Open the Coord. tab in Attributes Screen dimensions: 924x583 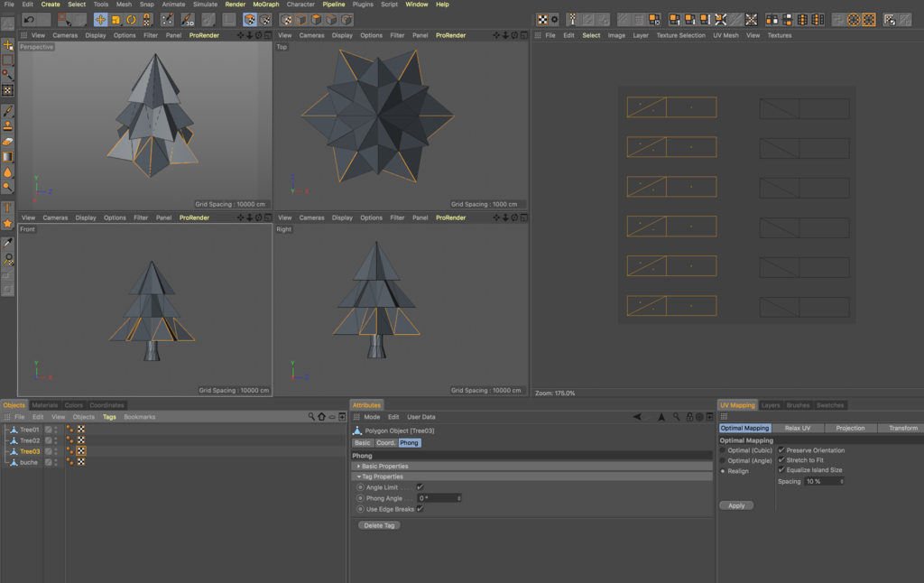385,443
